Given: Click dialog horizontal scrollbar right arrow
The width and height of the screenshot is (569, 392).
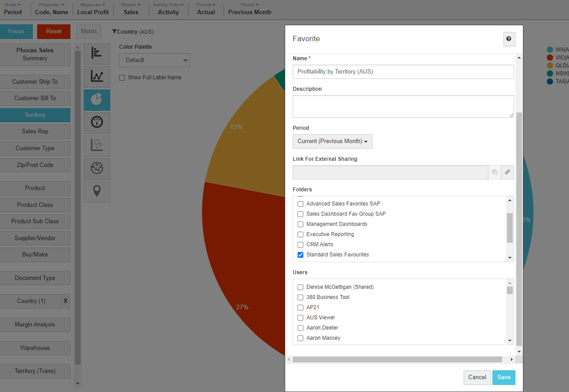Looking at the screenshot, I should [x=511, y=360].
